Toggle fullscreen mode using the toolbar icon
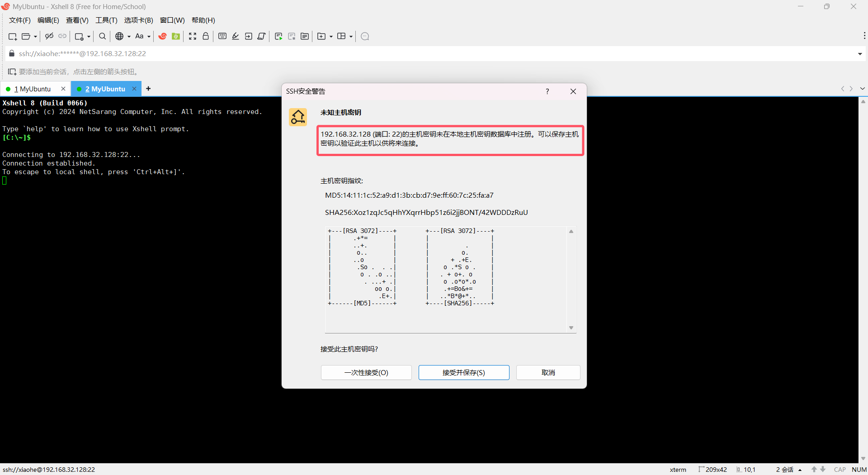This screenshot has width=868, height=475. (193, 36)
